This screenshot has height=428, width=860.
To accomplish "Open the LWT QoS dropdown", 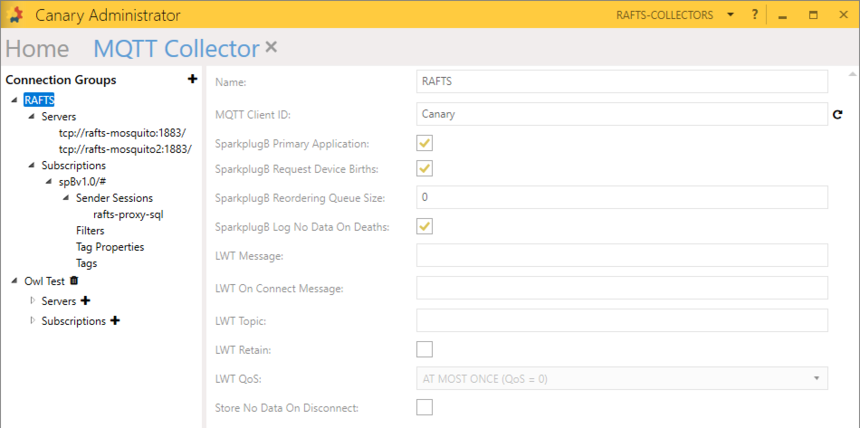I will click(x=621, y=379).
